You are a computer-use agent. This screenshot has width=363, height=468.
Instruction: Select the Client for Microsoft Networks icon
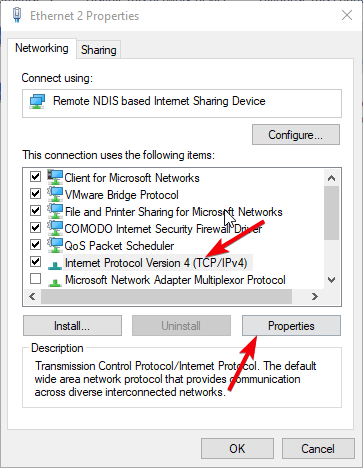[x=55, y=177]
